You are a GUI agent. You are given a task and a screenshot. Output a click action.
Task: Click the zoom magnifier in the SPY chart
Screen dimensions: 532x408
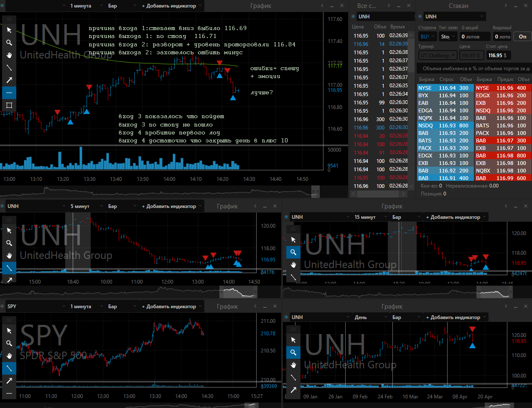pyautogui.click(x=9, y=343)
